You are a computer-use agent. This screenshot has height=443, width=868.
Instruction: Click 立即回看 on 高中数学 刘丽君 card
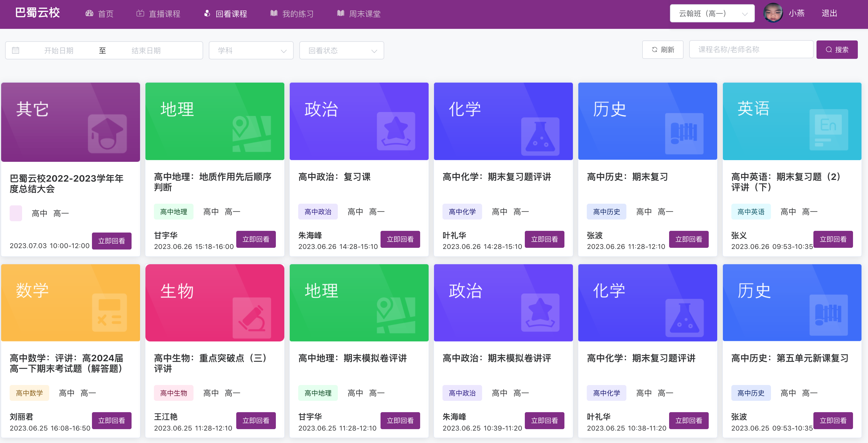coord(111,420)
